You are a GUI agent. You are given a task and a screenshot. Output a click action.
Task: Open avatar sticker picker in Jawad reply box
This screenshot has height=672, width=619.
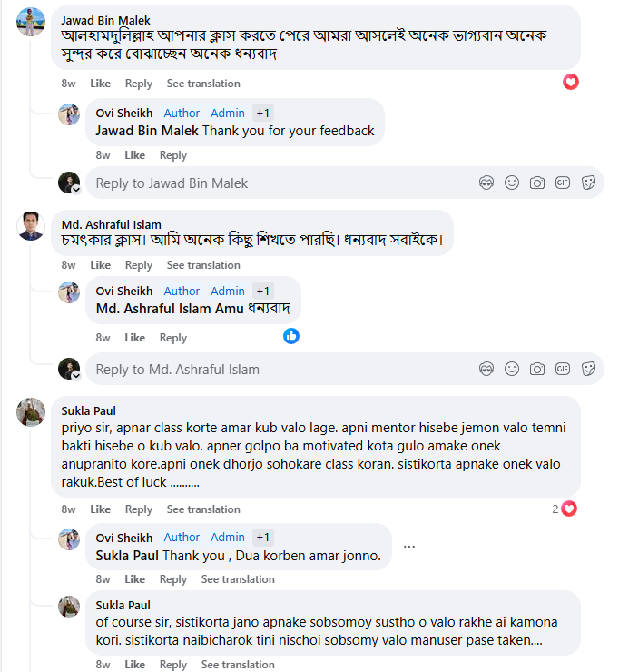(486, 183)
